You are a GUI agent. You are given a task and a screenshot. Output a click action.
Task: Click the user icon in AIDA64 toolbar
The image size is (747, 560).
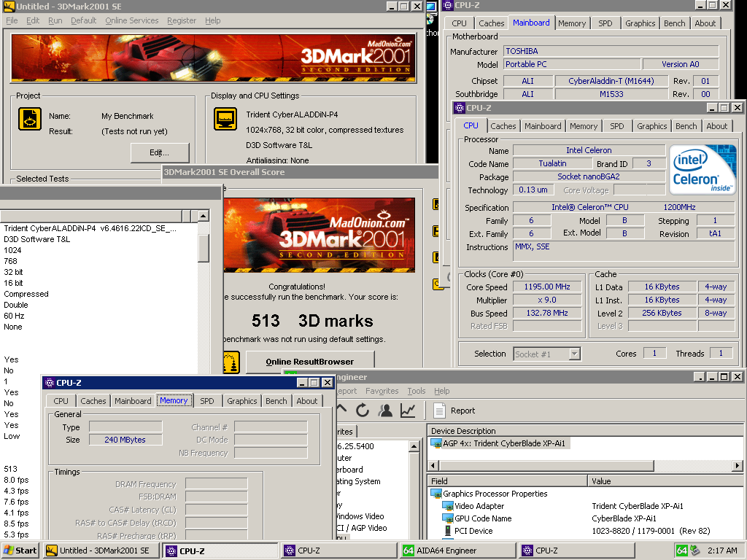coord(385,410)
